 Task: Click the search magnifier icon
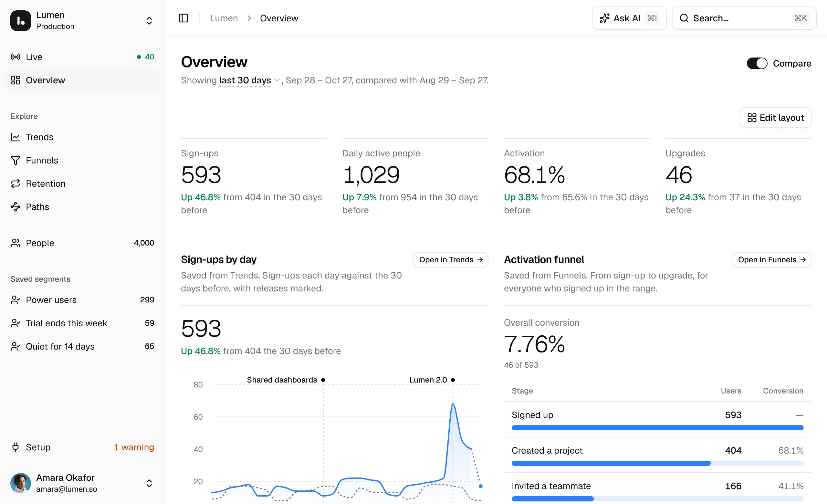(x=684, y=18)
